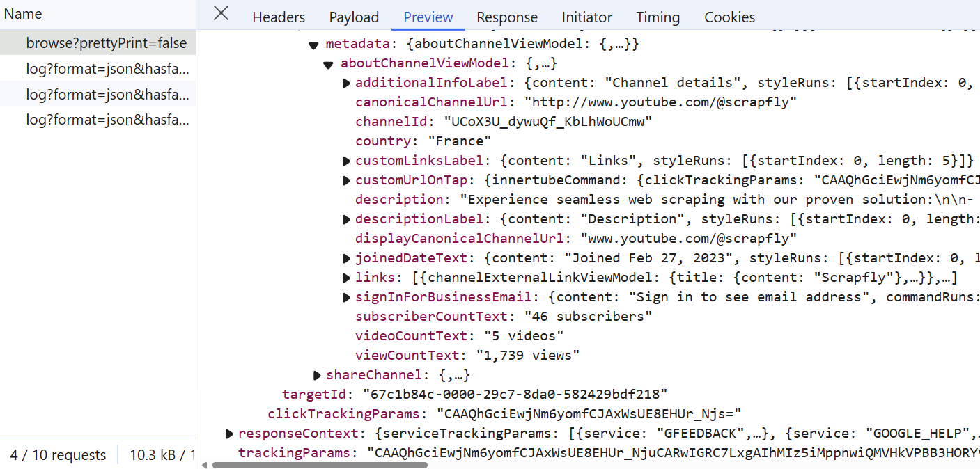This screenshot has width=980, height=469.
Task: Open the Initiator tab
Action: [586, 17]
